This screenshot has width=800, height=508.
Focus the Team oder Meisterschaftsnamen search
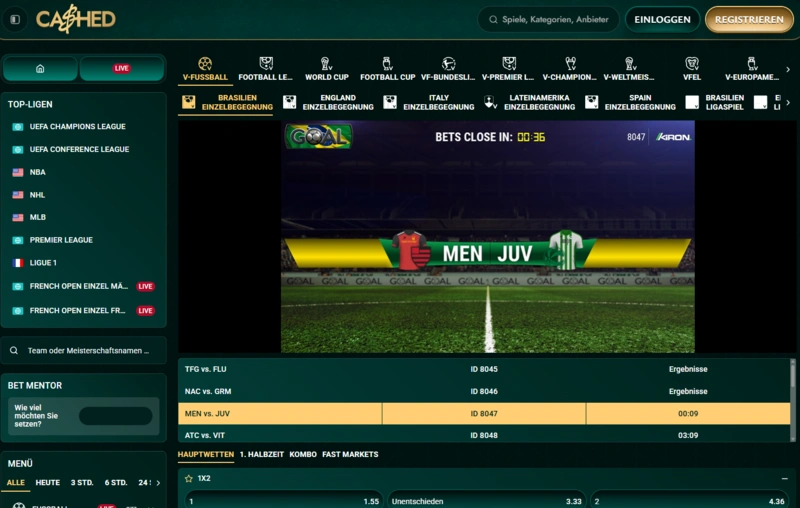pos(84,350)
